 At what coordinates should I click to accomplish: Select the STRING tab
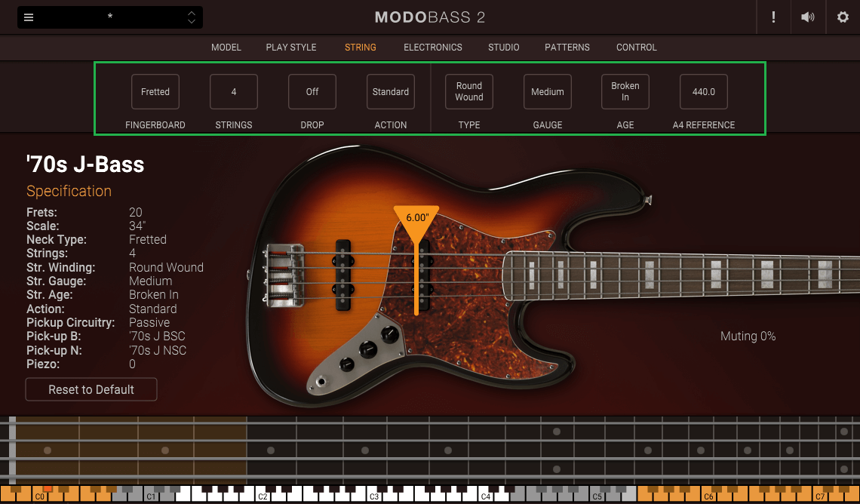coord(361,48)
